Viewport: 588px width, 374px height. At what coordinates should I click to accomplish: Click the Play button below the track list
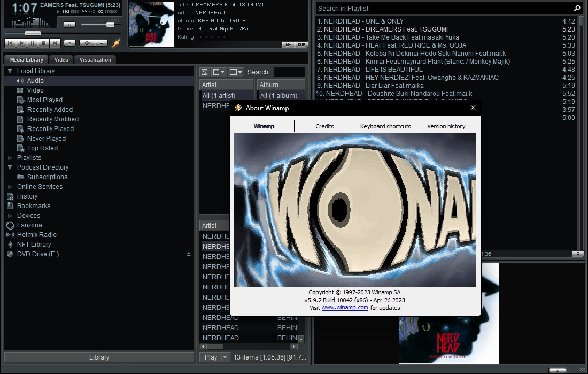tap(211, 357)
